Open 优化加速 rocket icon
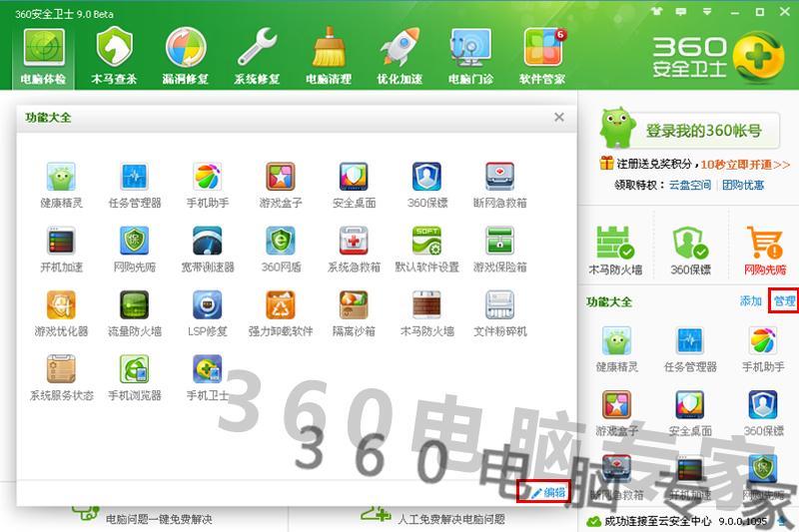 click(399, 57)
